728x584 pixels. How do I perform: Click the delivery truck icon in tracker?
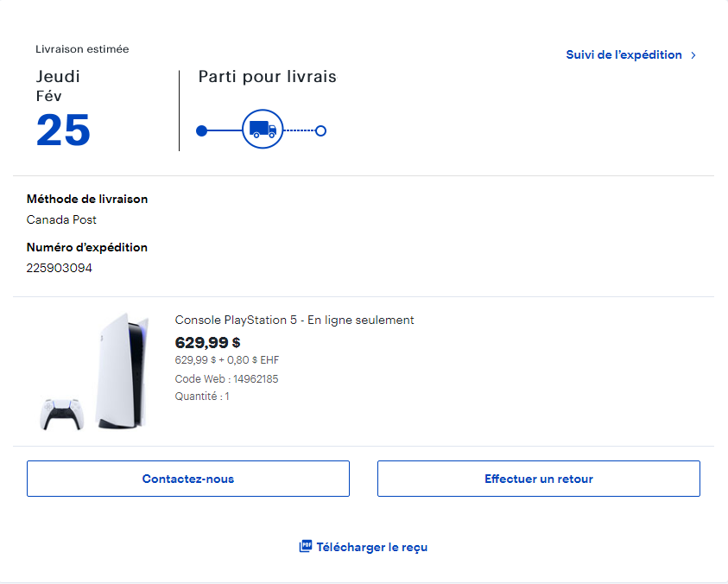(x=263, y=130)
